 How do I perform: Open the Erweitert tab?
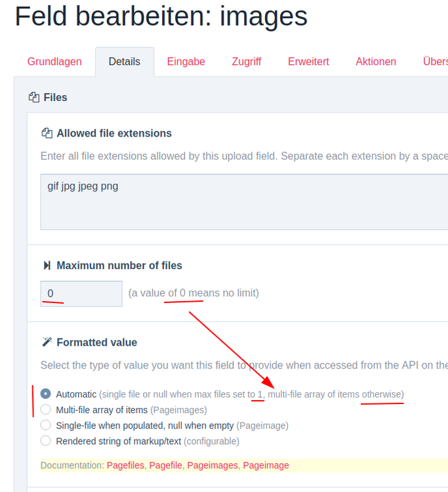(x=308, y=62)
